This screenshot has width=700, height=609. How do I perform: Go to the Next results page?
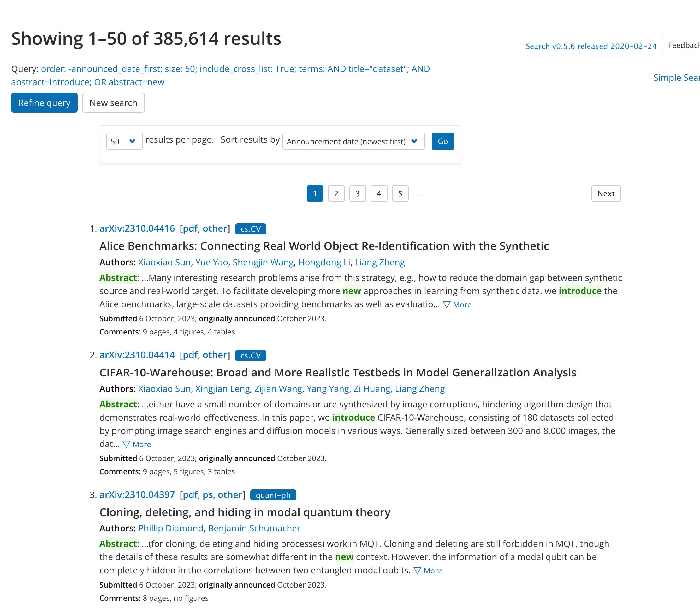tap(606, 193)
